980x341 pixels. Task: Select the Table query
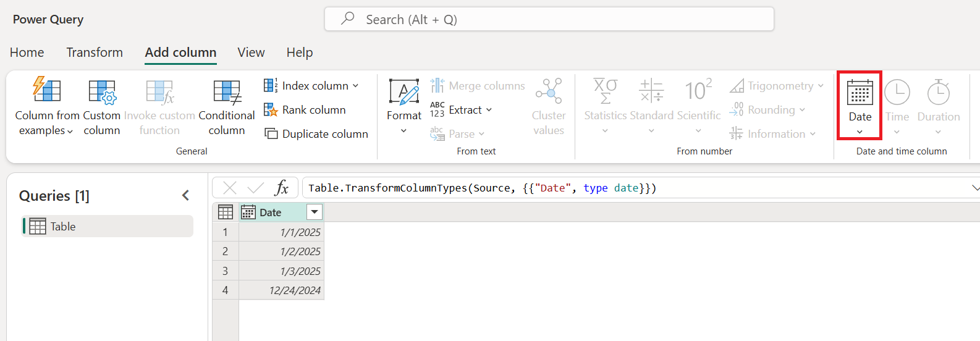(63, 227)
